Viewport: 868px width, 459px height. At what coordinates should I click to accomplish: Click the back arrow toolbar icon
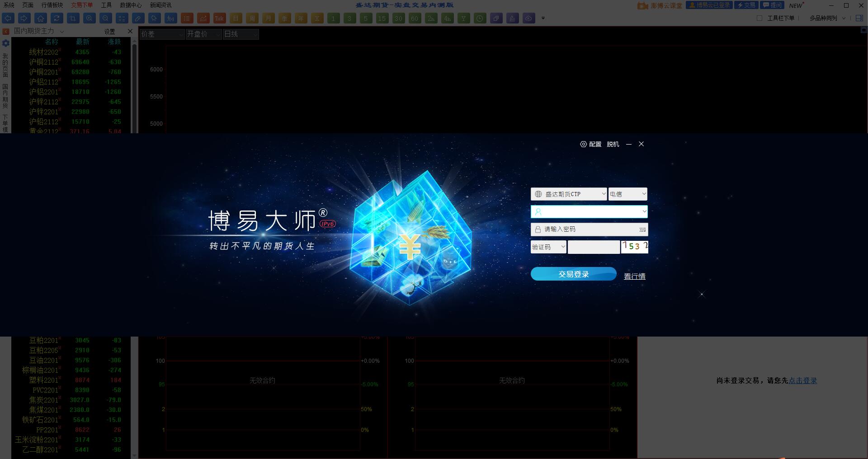[8, 18]
